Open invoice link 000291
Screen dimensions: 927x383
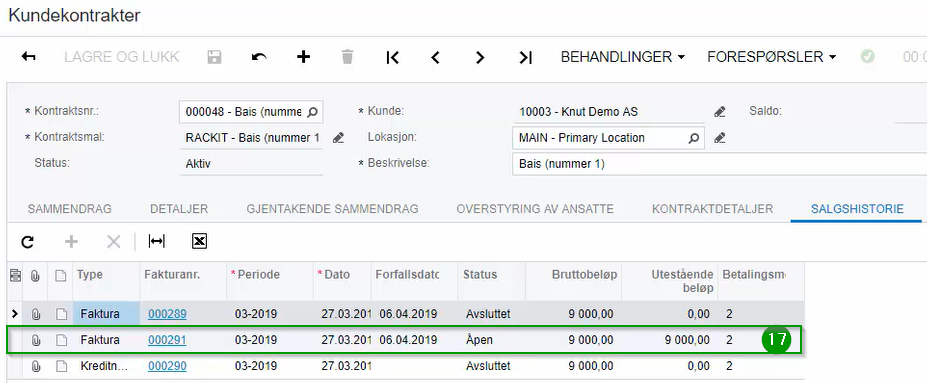[167, 340]
